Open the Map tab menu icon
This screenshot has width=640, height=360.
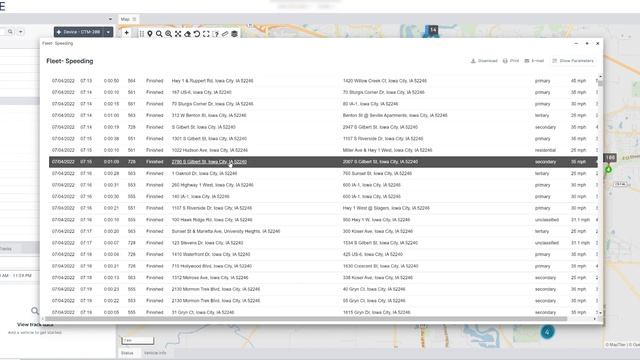coord(134,19)
